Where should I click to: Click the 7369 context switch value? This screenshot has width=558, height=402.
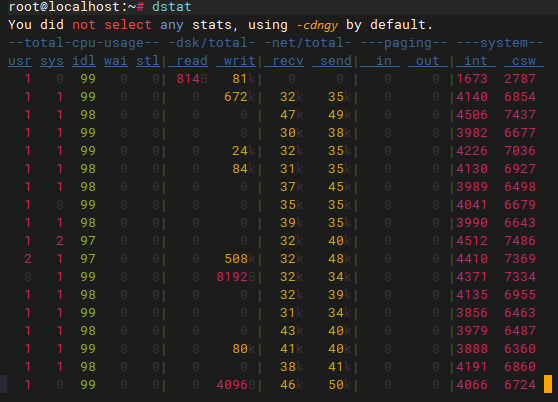tap(520, 259)
